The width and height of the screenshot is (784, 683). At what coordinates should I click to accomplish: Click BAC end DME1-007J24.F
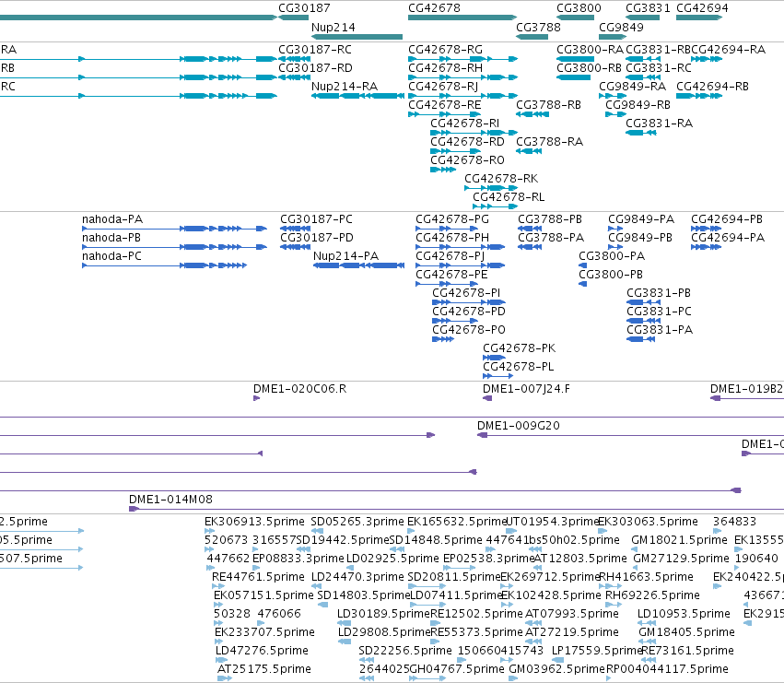(x=487, y=398)
